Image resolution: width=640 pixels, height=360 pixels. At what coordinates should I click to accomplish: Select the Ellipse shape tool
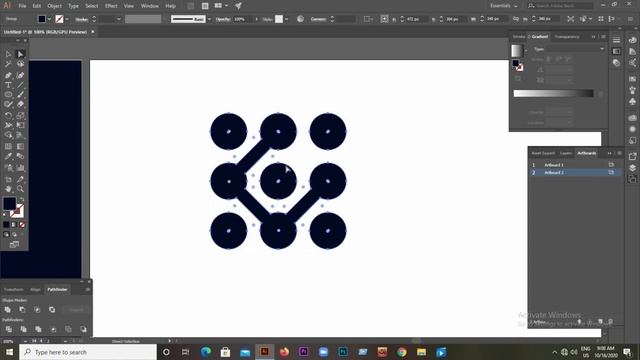point(8,94)
